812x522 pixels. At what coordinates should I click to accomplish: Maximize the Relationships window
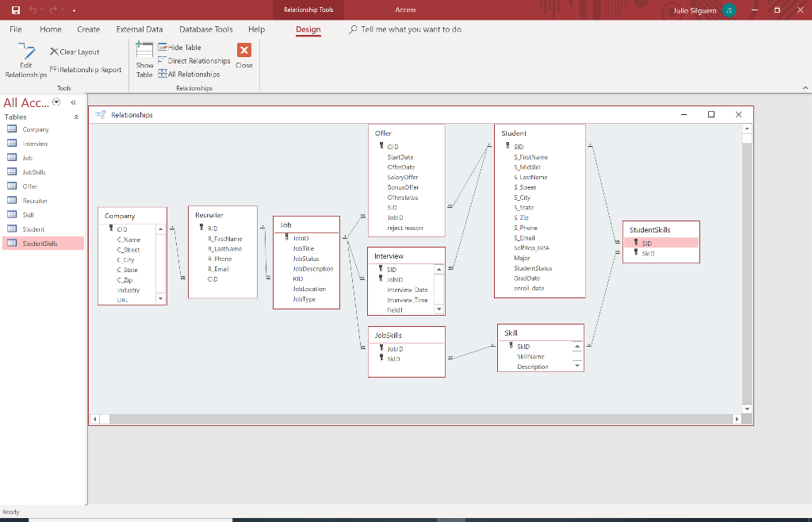[x=711, y=114]
